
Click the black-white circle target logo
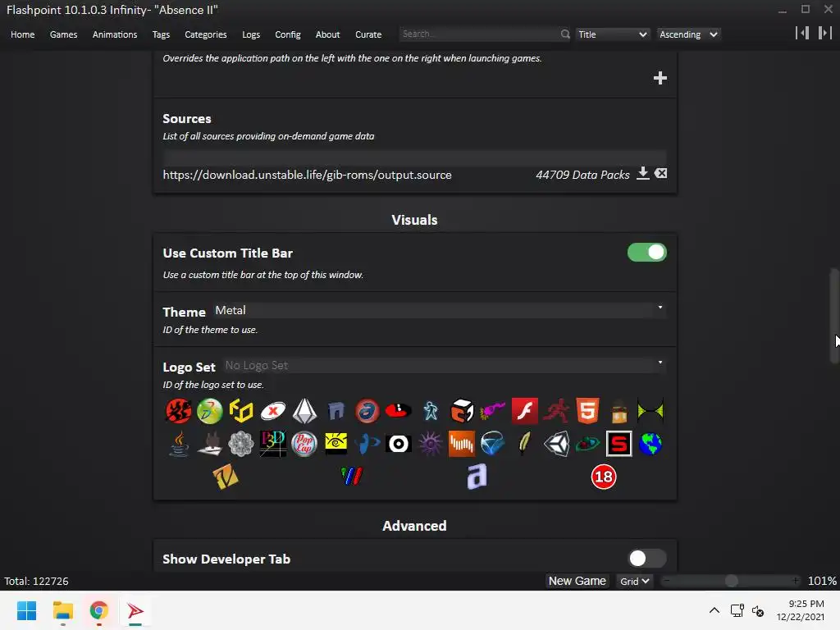pos(399,444)
